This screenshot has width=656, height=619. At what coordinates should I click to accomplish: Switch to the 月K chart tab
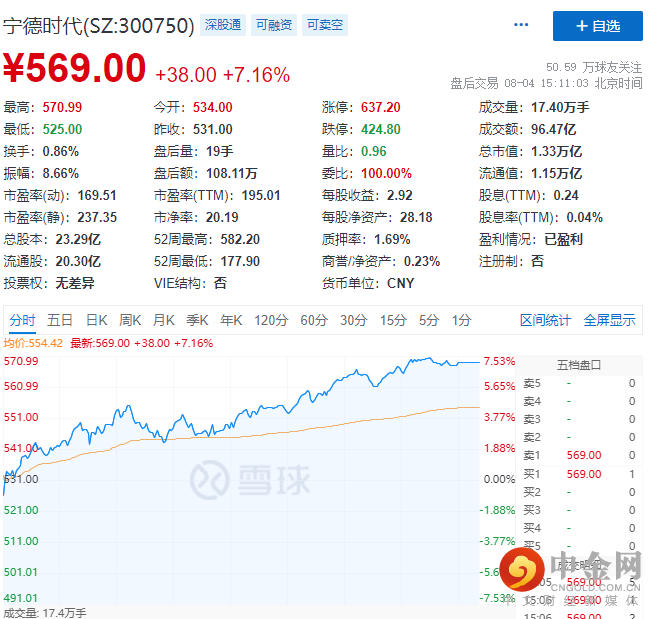click(x=164, y=320)
